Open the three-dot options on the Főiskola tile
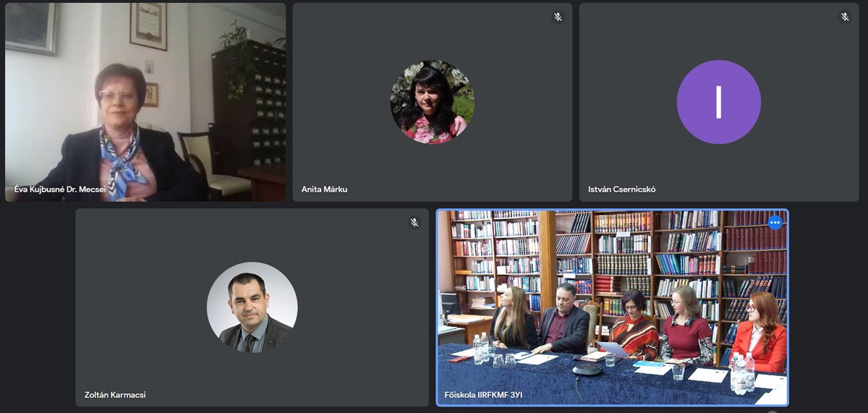 pos(775,223)
